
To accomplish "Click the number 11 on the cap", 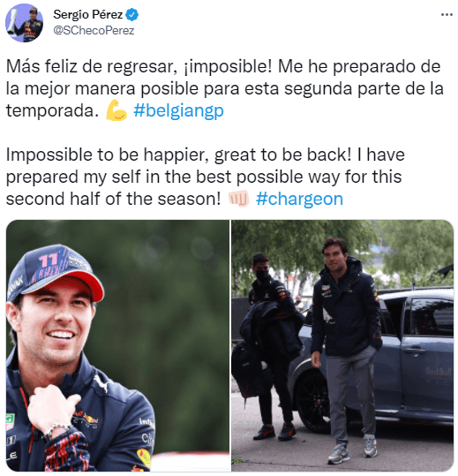I will point(48,261).
